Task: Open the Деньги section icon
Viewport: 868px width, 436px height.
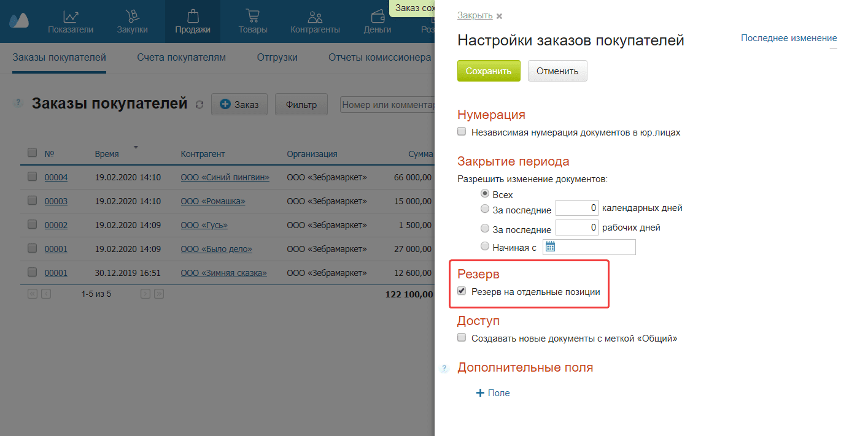Action: 376,17
